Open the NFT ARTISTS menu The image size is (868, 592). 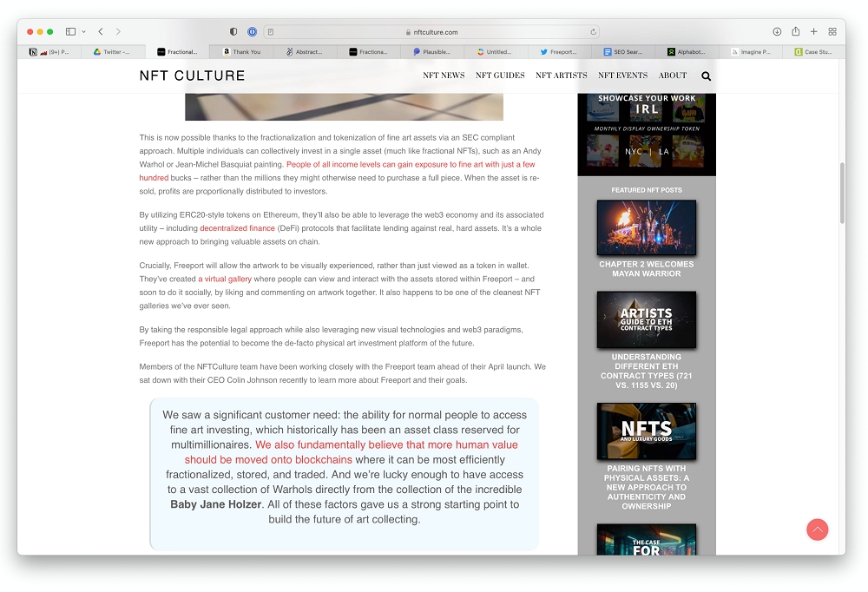[x=561, y=76]
